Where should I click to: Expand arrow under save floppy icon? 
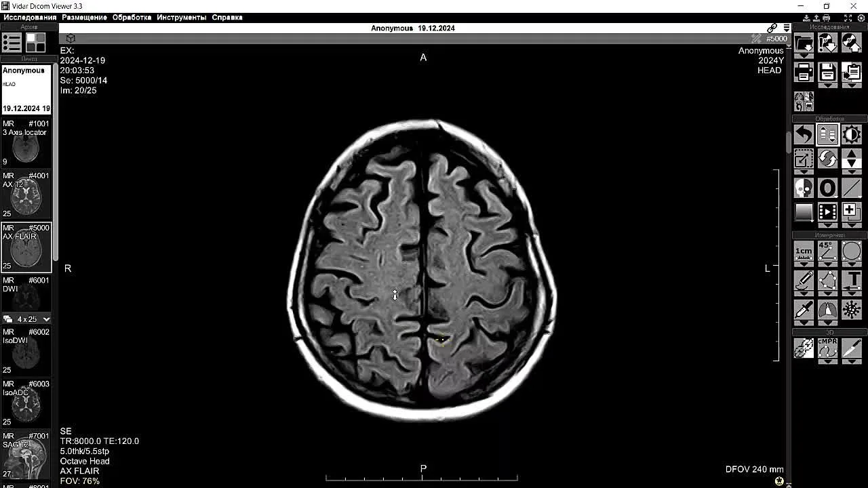coord(827,85)
